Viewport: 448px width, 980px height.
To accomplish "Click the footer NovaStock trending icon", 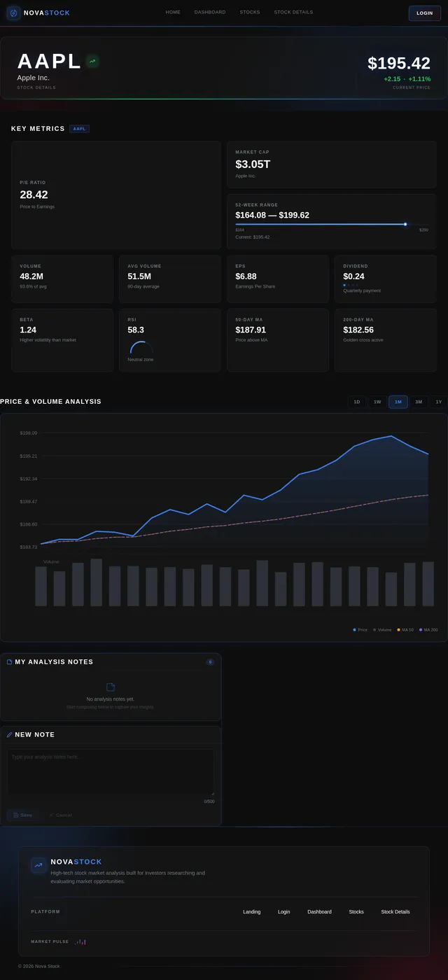I will pyautogui.click(x=38, y=865).
